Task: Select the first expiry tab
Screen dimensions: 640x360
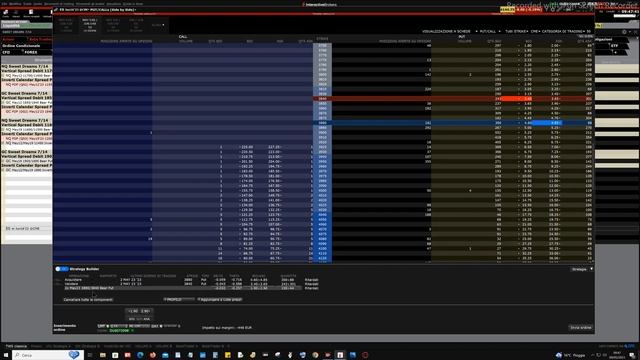Action: 66,25
